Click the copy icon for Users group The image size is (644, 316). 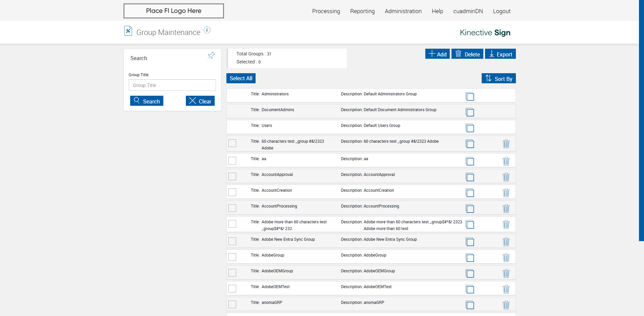pyautogui.click(x=470, y=128)
